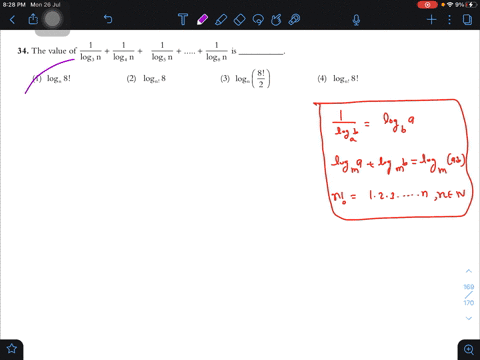Tap the 8:28 PM clock
The image size is (480, 360).
point(14,5)
